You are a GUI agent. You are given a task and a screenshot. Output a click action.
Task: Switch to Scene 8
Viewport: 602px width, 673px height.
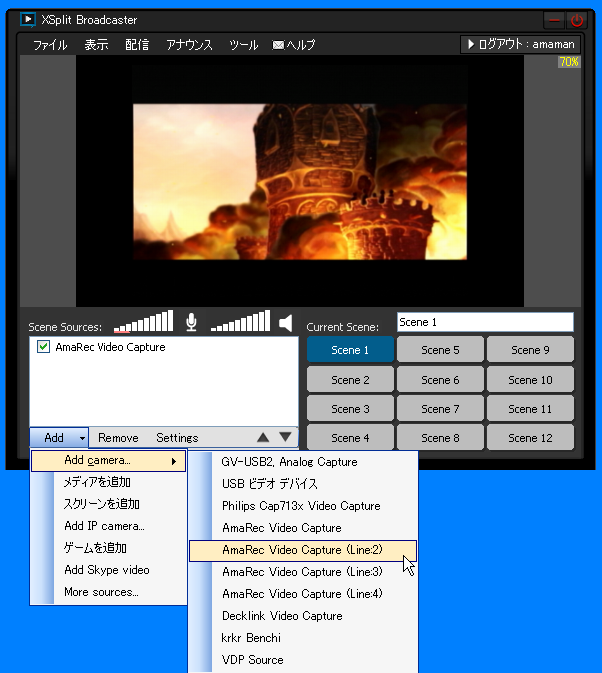coord(440,438)
